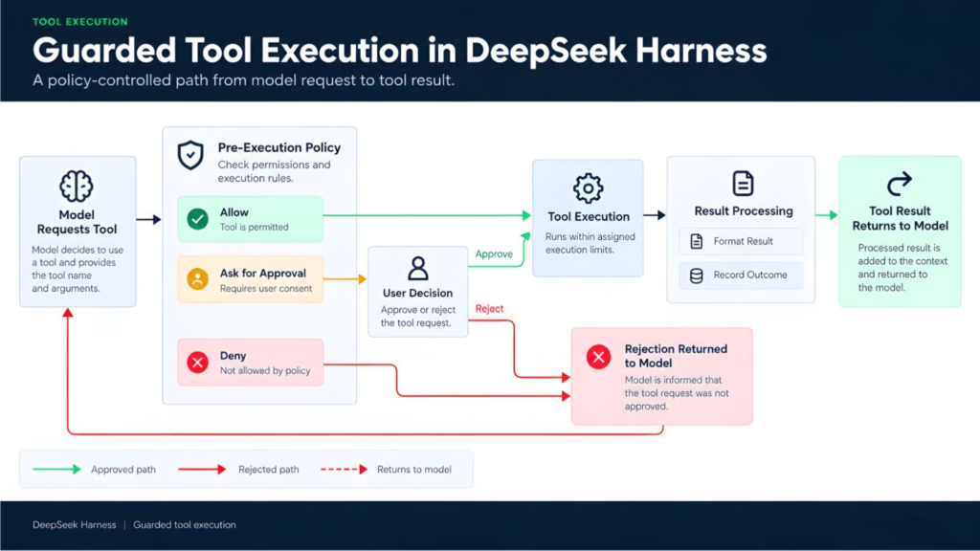Viewport: 980px width, 551px height.
Task: Click the small file icon beside Format Result
Action: (697, 241)
